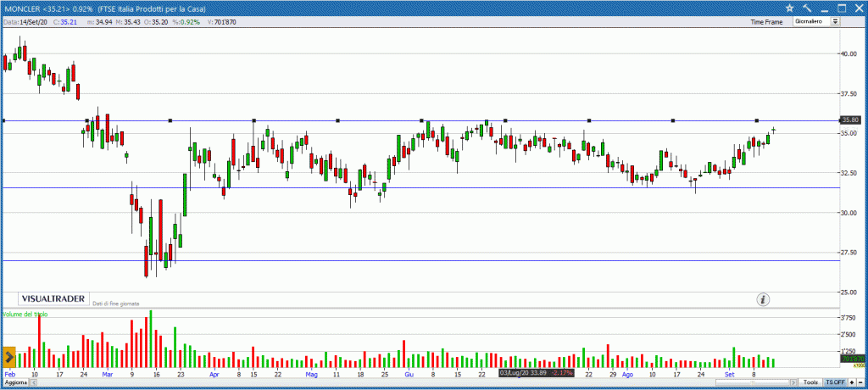Click the 40.00 price axis label
This screenshot has width=868, height=390.
pyautogui.click(x=849, y=53)
